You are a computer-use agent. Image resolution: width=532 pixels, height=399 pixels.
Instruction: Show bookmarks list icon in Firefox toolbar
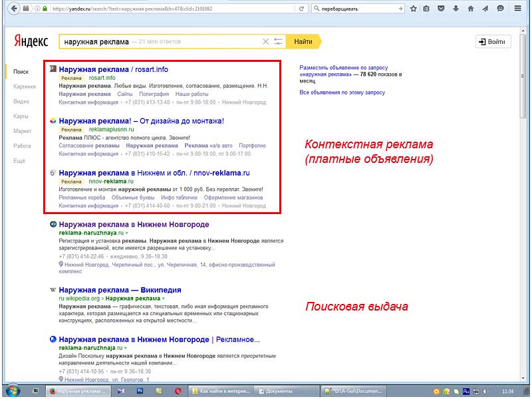(426, 9)
